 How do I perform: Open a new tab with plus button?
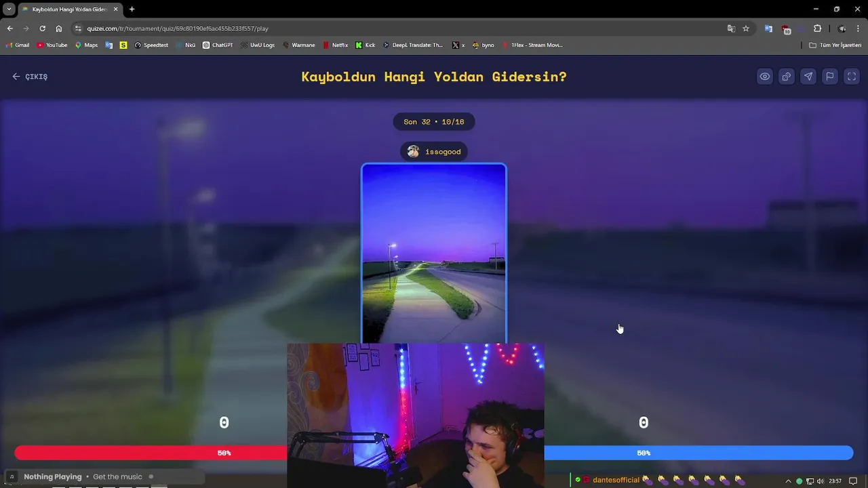click(x=132, y=9)
